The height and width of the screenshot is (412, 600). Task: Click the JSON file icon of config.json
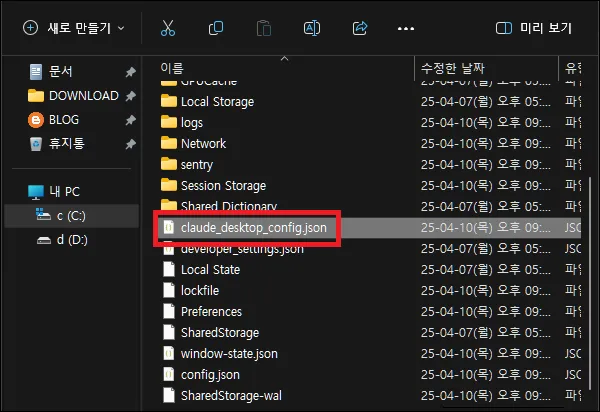169,375
